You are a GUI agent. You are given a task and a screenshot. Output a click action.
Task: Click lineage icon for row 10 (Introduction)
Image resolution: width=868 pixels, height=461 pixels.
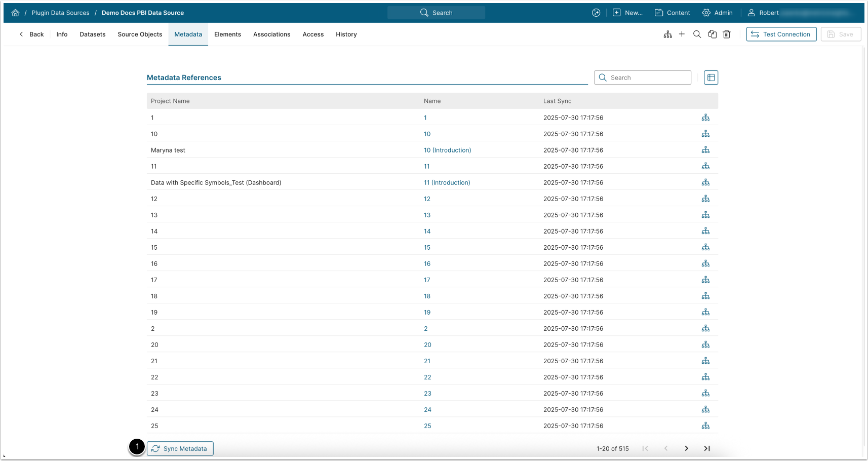click(x=705, y=150)
